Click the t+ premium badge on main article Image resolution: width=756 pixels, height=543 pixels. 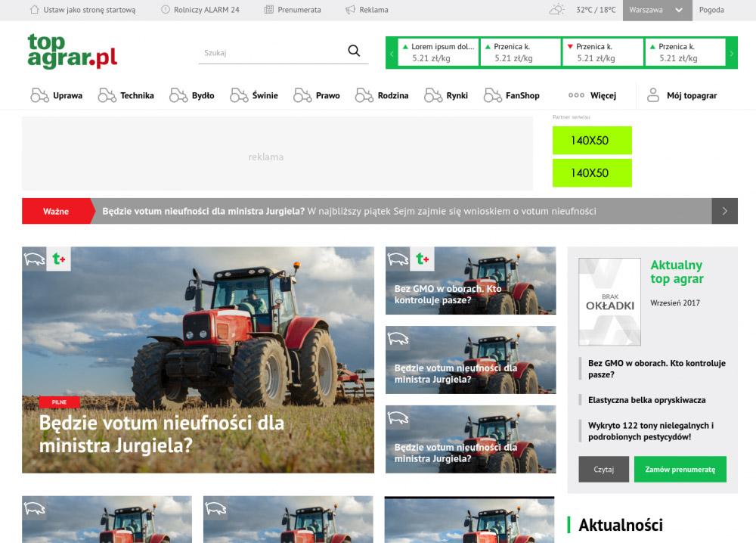(x=59, y=259)
